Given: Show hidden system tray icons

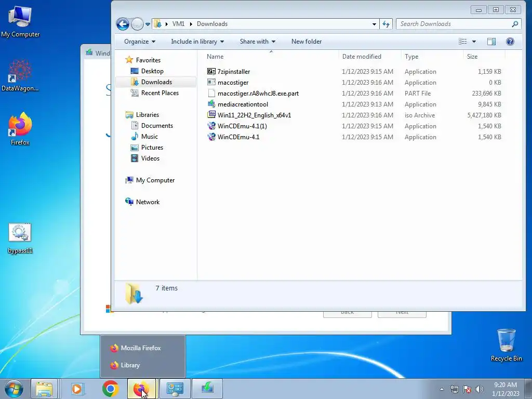Looking at the screenshot, I should pos(442,389).
